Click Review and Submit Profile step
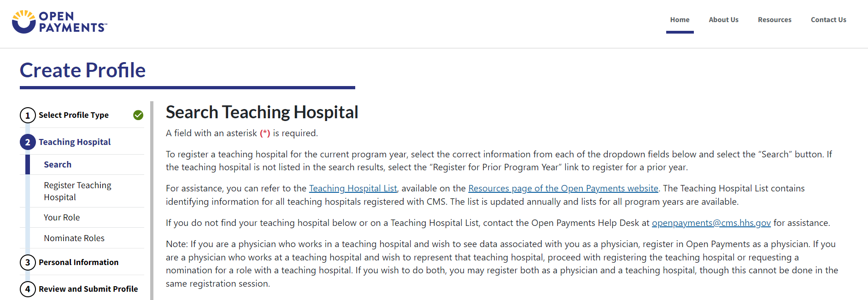868x300 pixels. 88,289
